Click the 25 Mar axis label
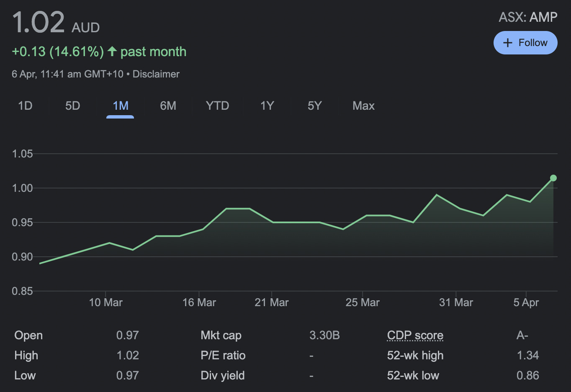The height and width of the screenshot is (392, 571). coord(363,302)
